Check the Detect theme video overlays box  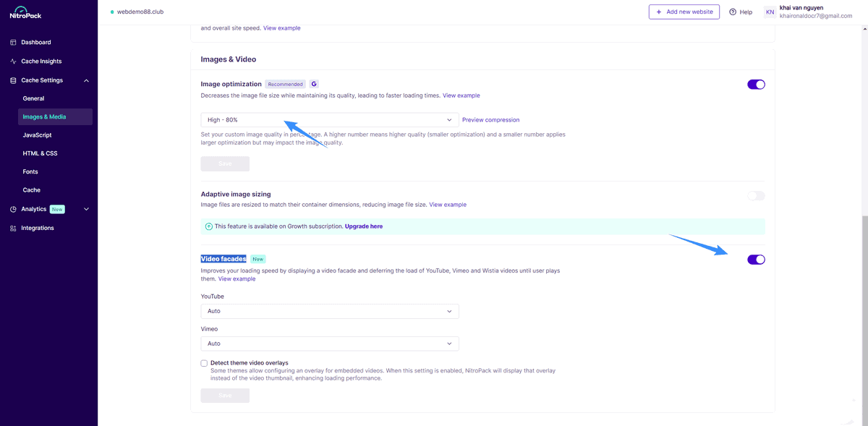[204, 363]
